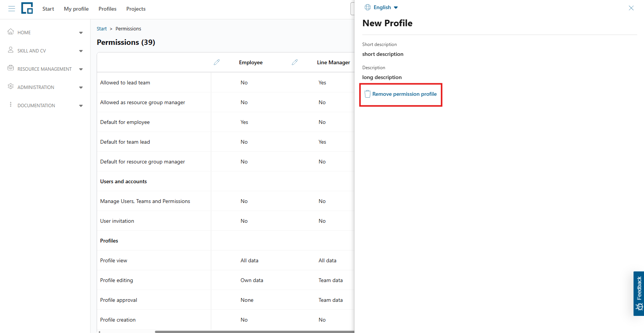Select the 'Allowed to lead team' row label
The image size is (644, 333).
125,82
